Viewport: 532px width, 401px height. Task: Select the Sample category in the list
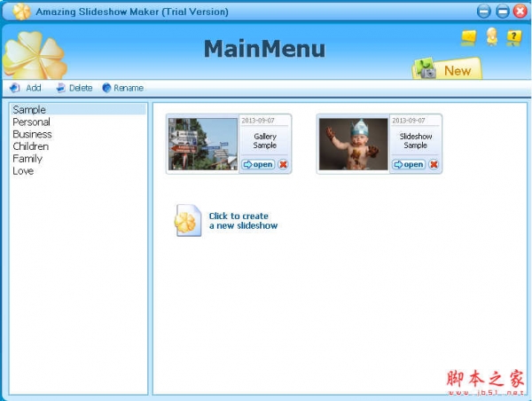[78, 109]
